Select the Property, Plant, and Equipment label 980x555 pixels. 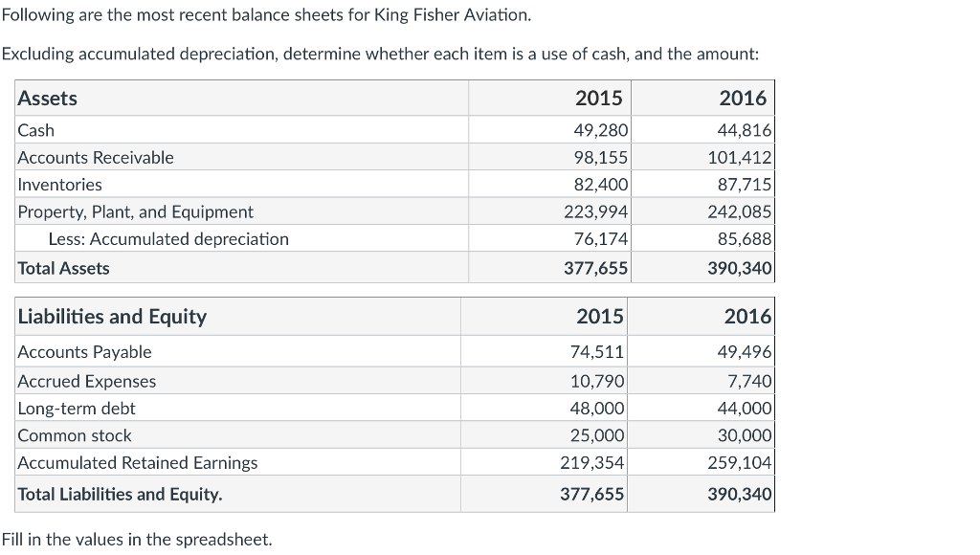click(x=136, y=211)
